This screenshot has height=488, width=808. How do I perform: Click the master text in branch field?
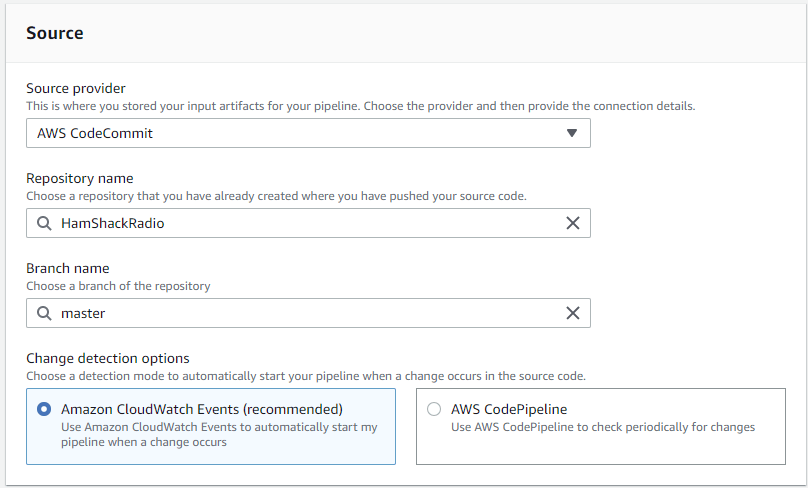(83, 313)
